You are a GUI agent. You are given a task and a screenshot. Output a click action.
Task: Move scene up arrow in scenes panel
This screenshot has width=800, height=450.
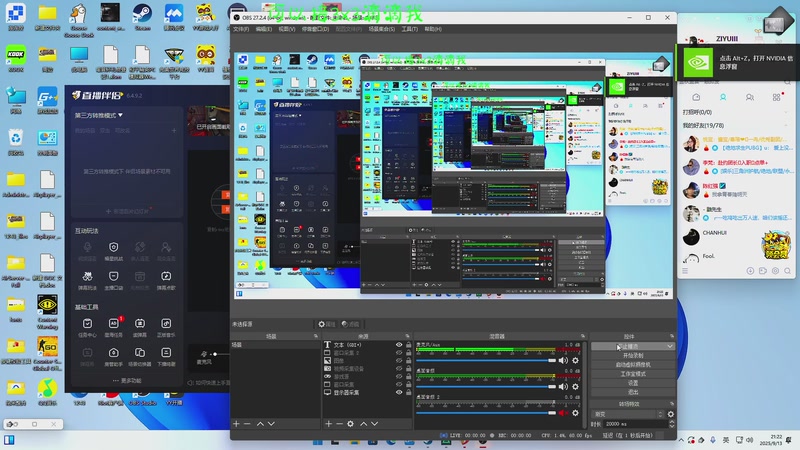tap(260, 424)
